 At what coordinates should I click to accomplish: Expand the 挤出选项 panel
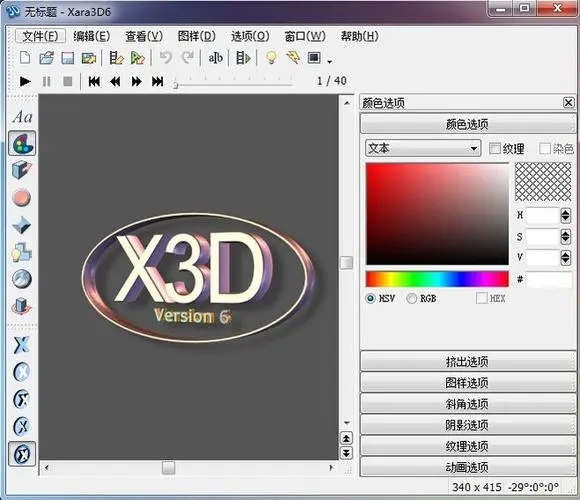tap(468, 361)
